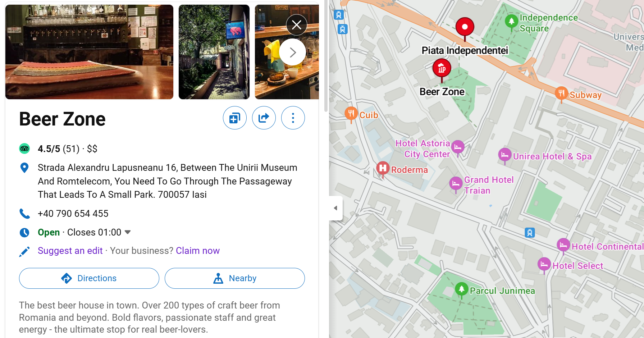Image resolution: width=644 pixels, height=338 pixels.
Task: Click the Subway restaurant marker on map
Action: (x=561, y=93)
